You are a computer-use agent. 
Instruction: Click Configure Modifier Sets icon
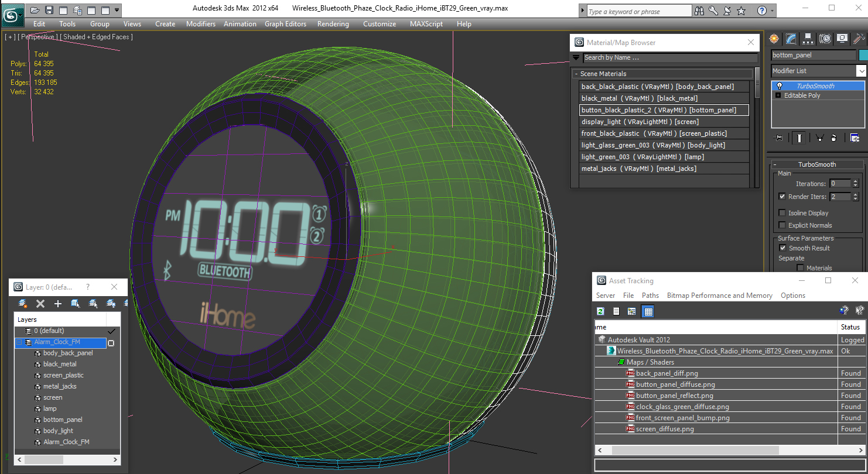coord(855,138)
